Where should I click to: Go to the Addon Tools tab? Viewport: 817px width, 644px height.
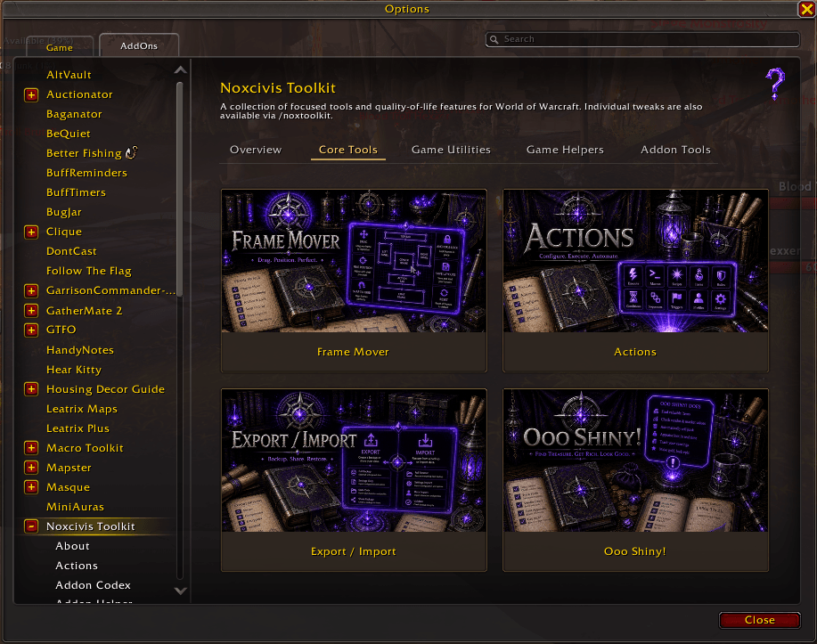(x=676, y=150)
